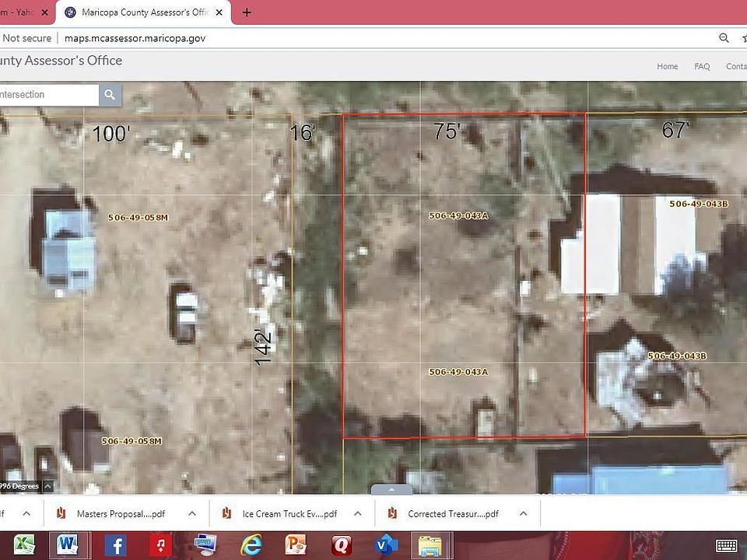Screen dimensions: 747x560
Task: Expand options for Corrected Treasur pdf download
Action: tap(523, 513)
